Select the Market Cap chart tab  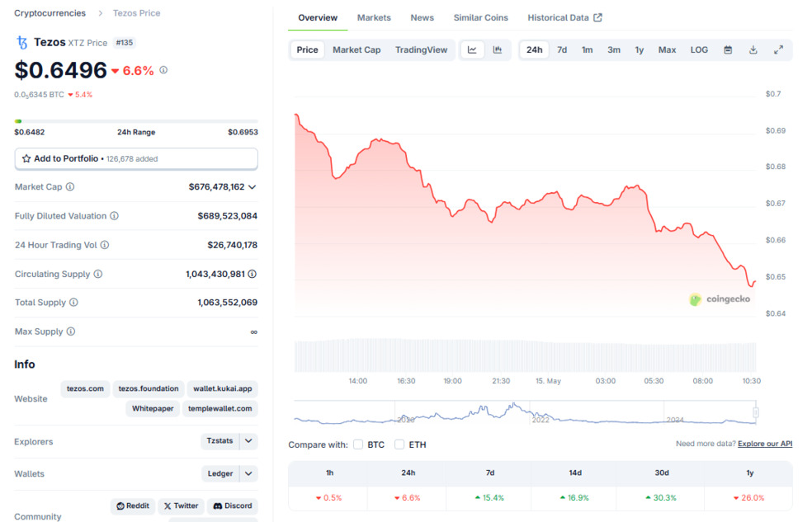click(356, 49)
